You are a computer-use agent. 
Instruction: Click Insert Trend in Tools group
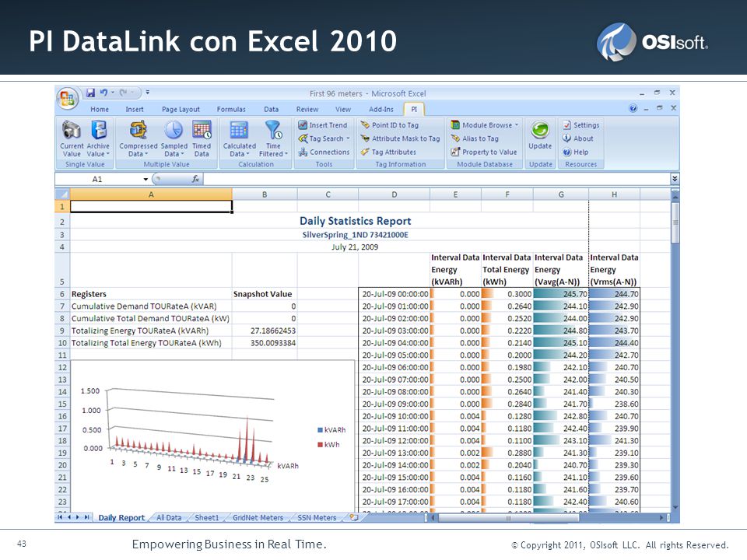(x=322, y=124)
